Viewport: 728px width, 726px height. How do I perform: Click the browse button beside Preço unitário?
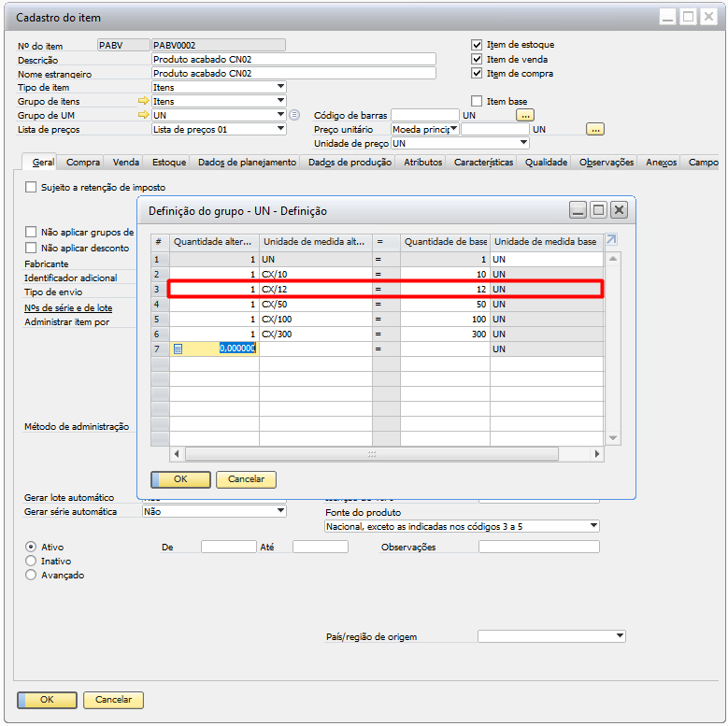[x=595, y=129]
